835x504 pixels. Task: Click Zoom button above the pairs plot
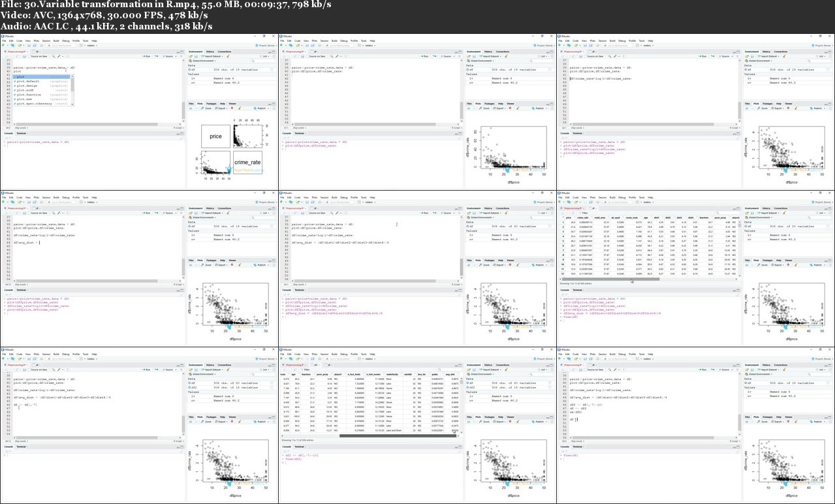click(x=206, y=108)
